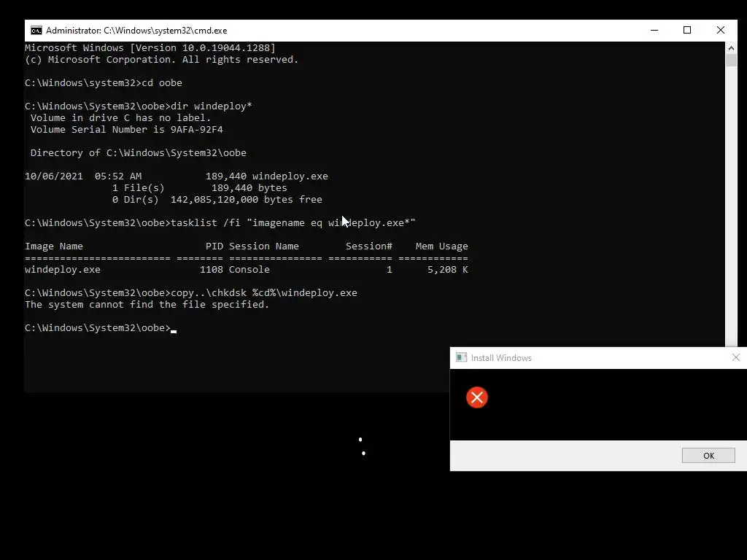Image resolution: width=747 pixels, height=560 pixels.
Task: Click the final 'C:\Windows\System32\oobe>' prompt
Action: click(98, 327)
